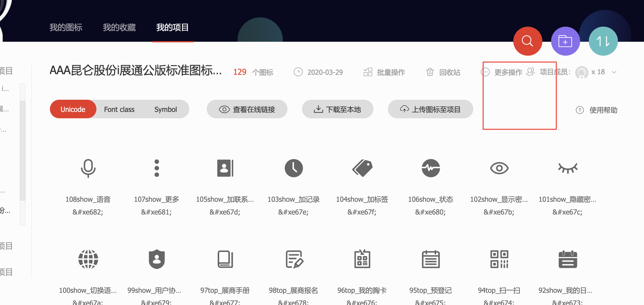Click the &#xe680; unicode text
Image resolution: width=644 pixels, height=305 pixels.
click(x=431, y=212)
